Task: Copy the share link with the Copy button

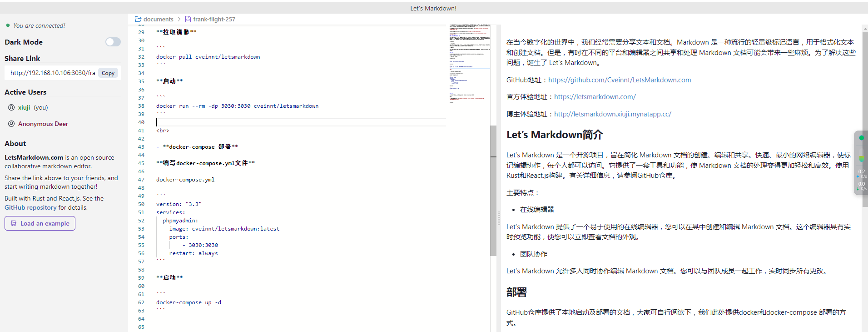Action: point(108,73)
